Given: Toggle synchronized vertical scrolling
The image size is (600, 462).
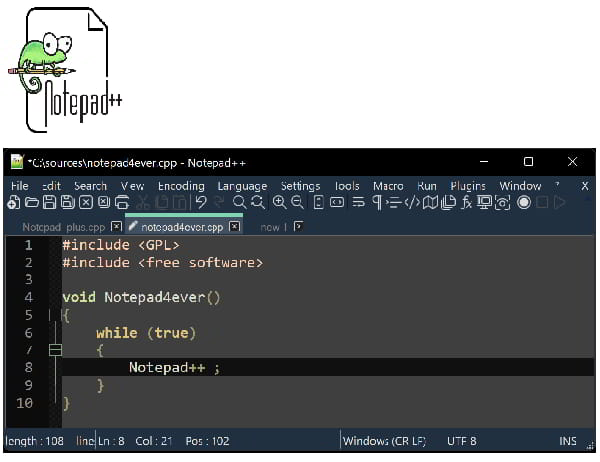Looking at the screenshot, I should point(318,202).
